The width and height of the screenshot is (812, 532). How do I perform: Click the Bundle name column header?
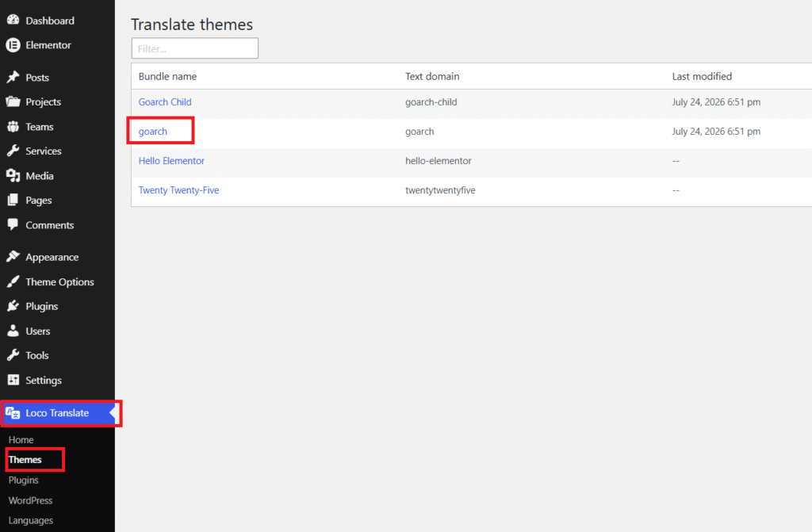pos(168,77)
